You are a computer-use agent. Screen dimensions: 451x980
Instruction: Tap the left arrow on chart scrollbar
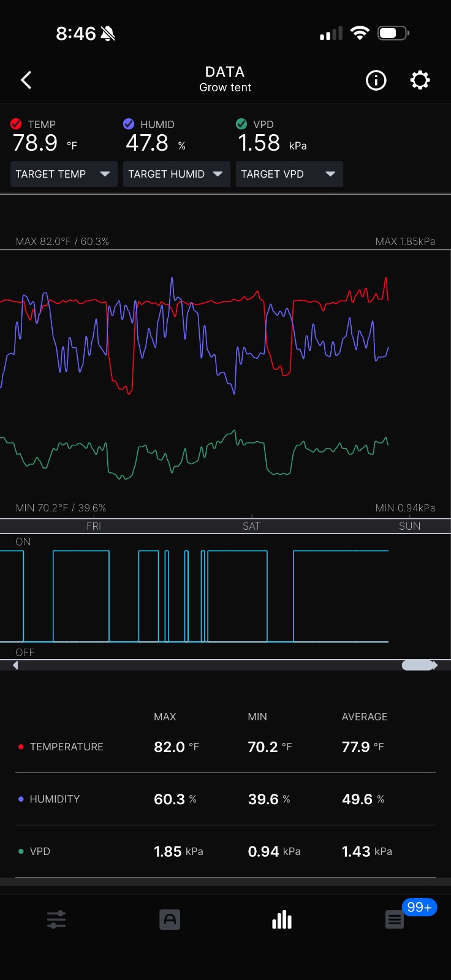[15, 665]
